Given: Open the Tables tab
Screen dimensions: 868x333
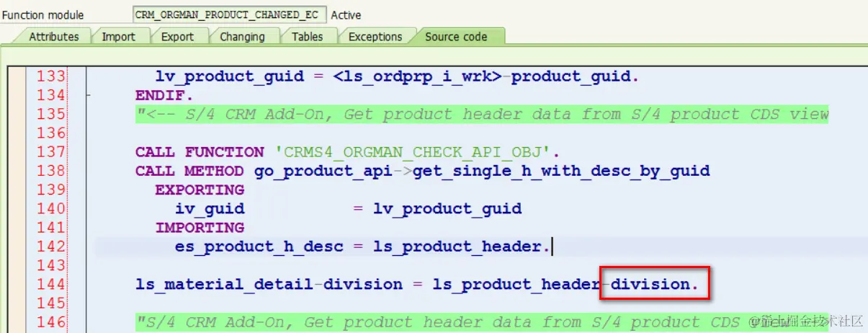Looking at the screenshot, I should click(x=308, y=37).
